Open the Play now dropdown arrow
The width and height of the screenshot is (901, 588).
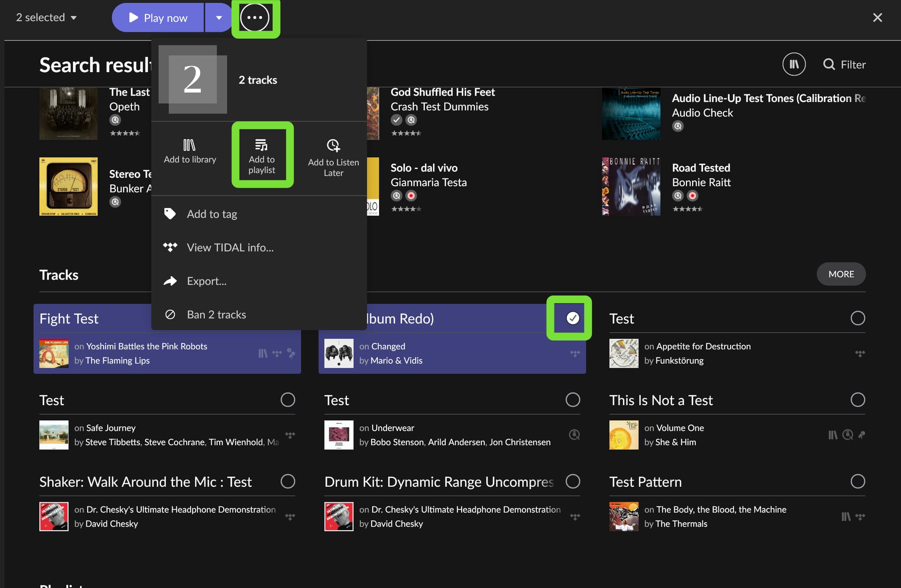point(219,17)
